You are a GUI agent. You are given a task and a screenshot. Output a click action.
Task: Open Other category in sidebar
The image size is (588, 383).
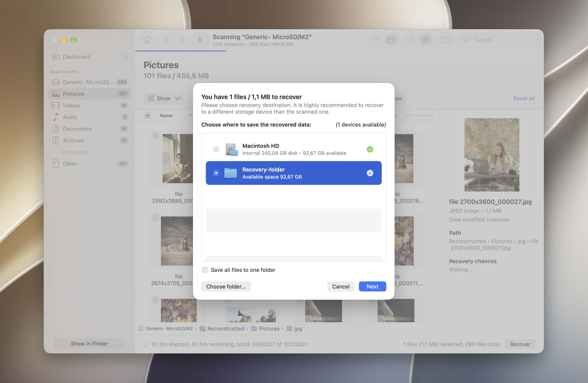coord(89,164)
